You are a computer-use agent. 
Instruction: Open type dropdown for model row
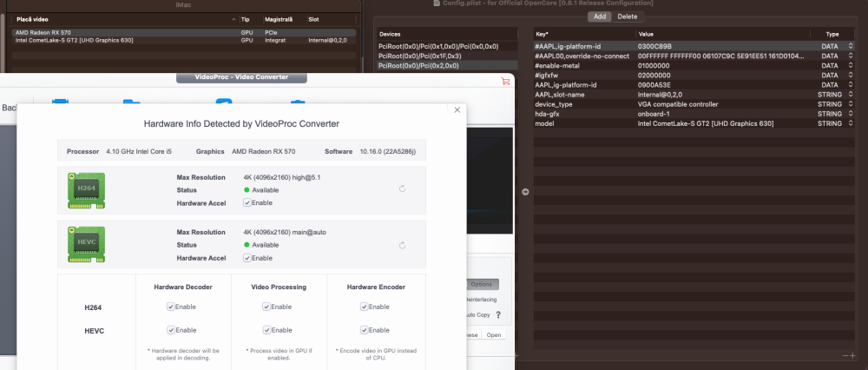pyautogui.click(x=851, y=123)
